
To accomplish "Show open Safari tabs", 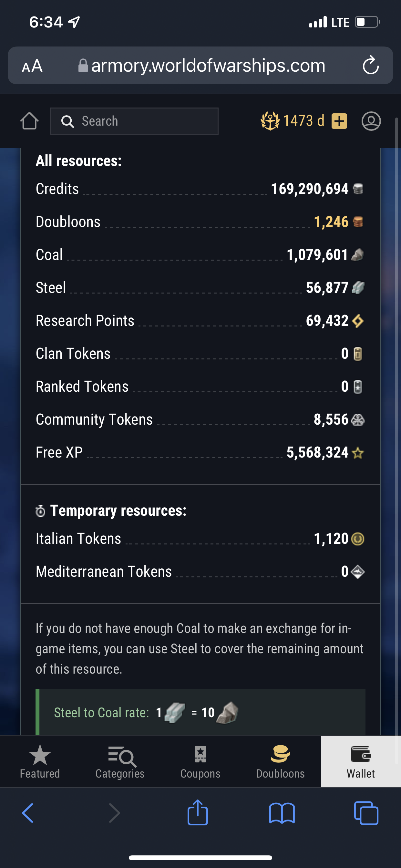I will [x=366, y=813].
